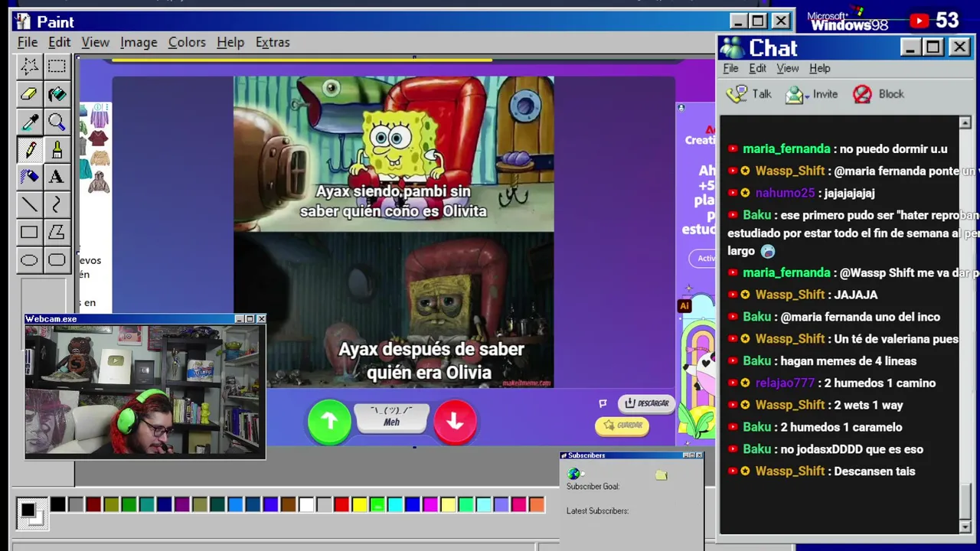Open the Paint Edit menu

[59, 42]
